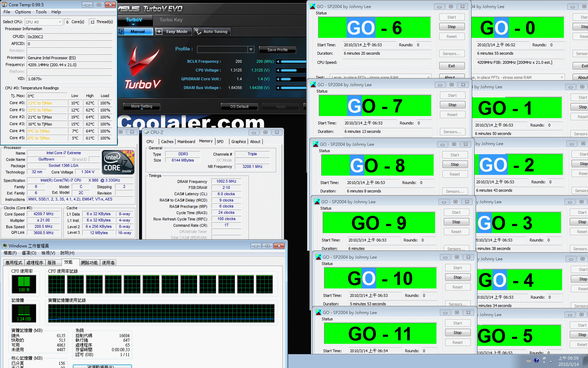Open Core Temp Options menu
588x368 pixels.
(x=23, y=12)
